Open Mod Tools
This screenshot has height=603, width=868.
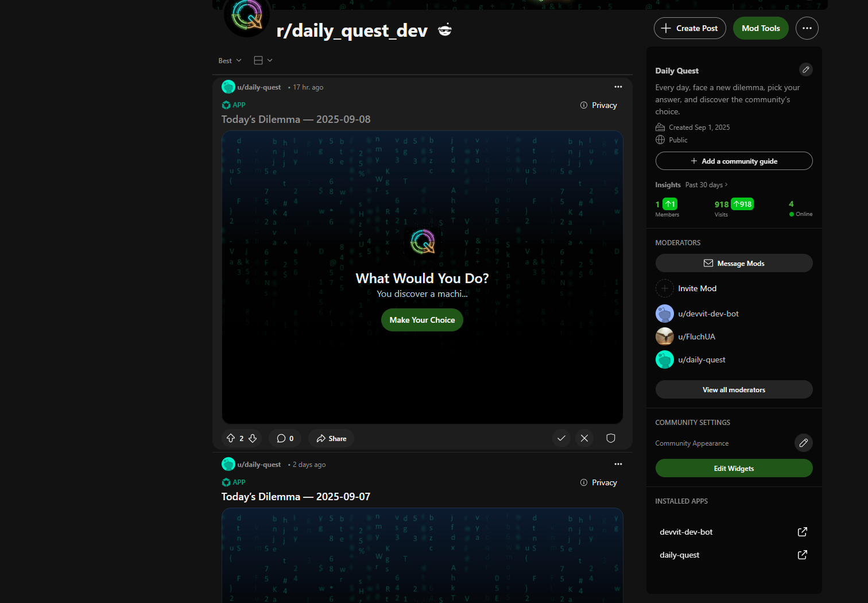(761, 28)
